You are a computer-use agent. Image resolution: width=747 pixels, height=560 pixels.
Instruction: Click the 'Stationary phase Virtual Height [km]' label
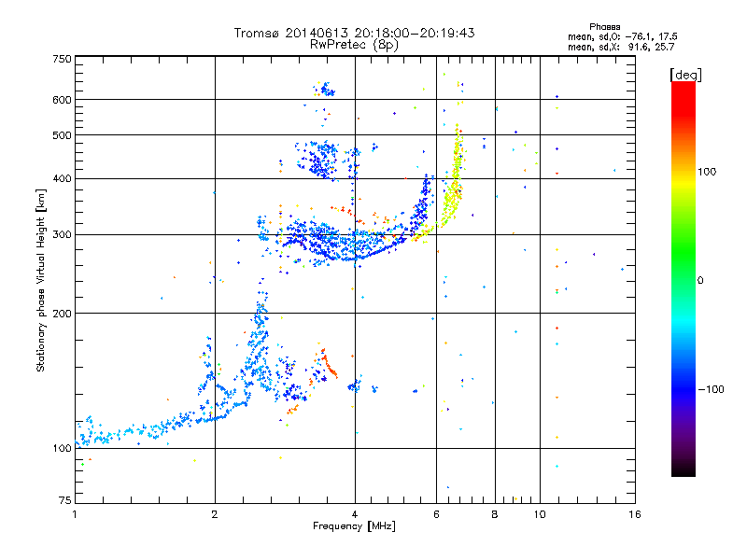tap(41, 281)
